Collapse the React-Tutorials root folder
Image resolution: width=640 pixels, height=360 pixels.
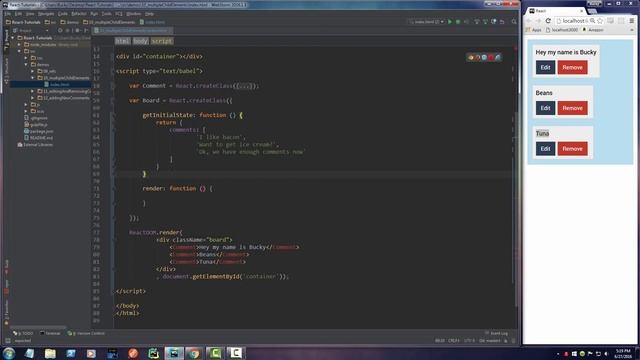[x=13, y=38]
